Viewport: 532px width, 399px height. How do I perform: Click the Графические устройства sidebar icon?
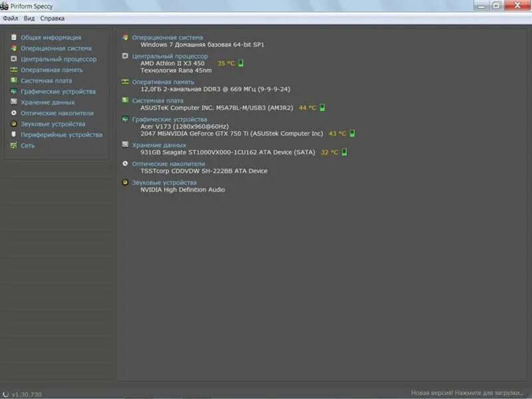13,91
